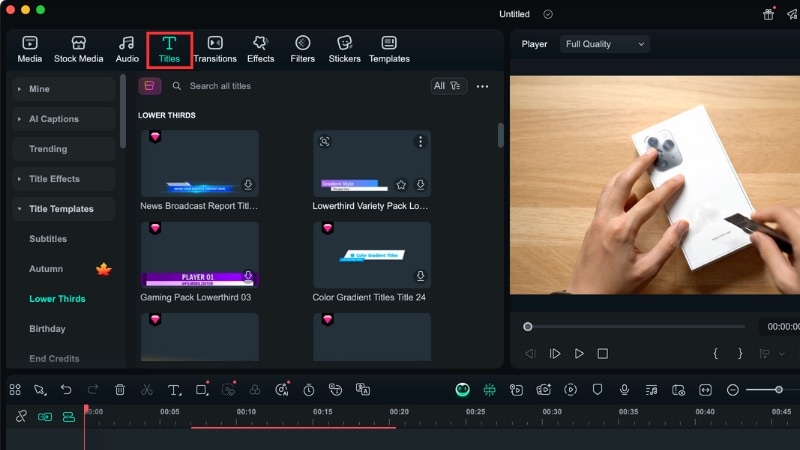Download News Broadcast Report title
Screen dimensions: 800x450
(x=248, y=184)
